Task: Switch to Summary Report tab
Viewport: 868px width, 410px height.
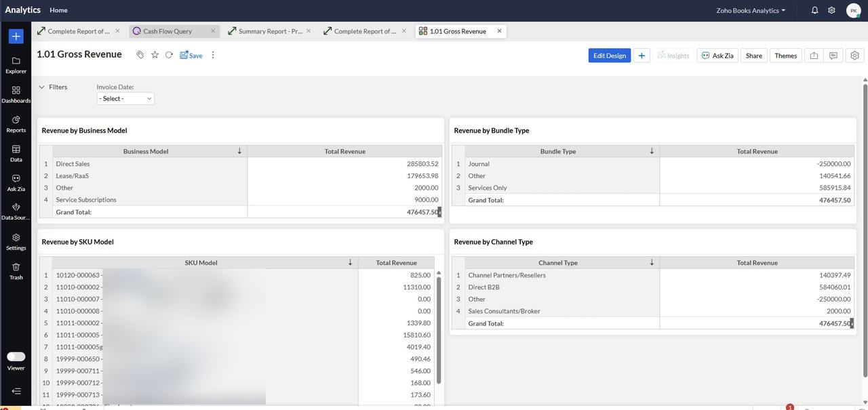Action: (x=269, y=31)
